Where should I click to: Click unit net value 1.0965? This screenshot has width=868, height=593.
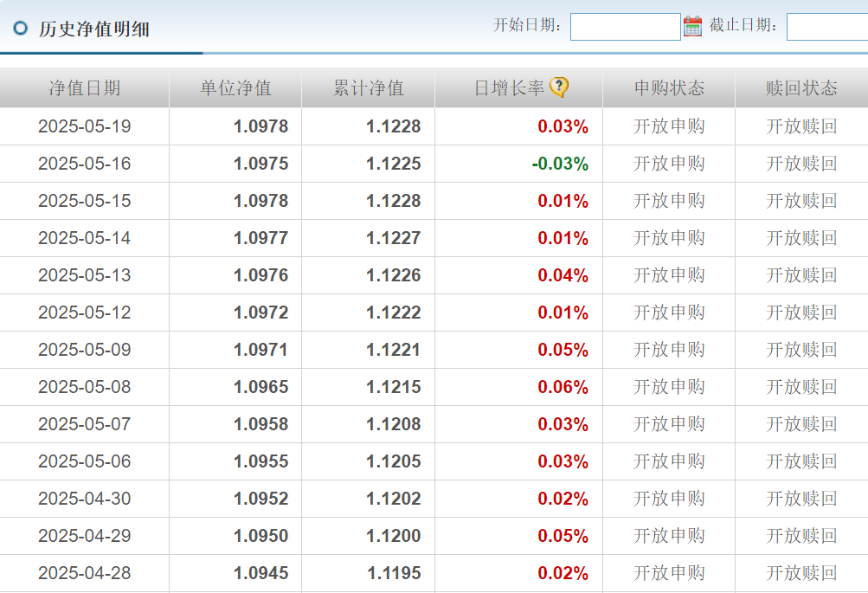(x=260, y=386)
